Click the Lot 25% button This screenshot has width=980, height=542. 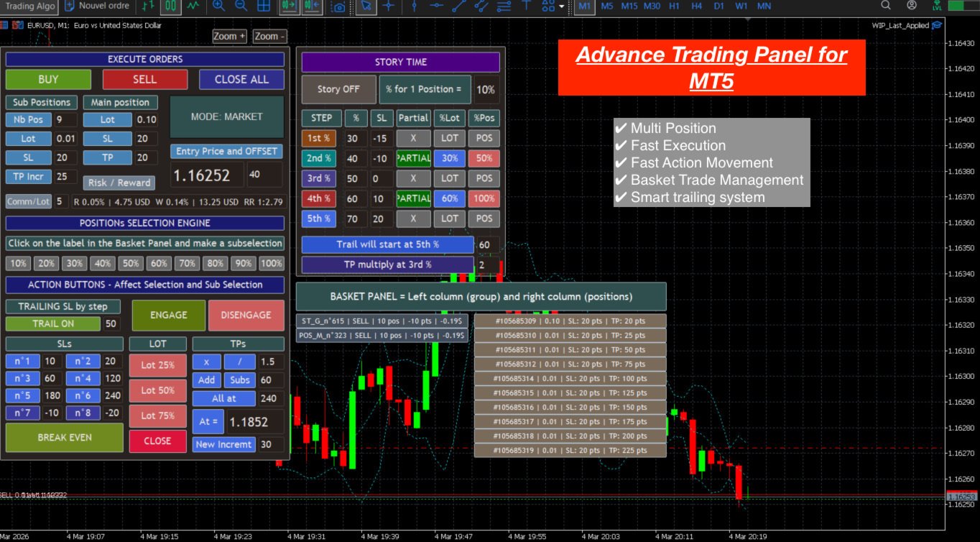click(x=157, y=365)
